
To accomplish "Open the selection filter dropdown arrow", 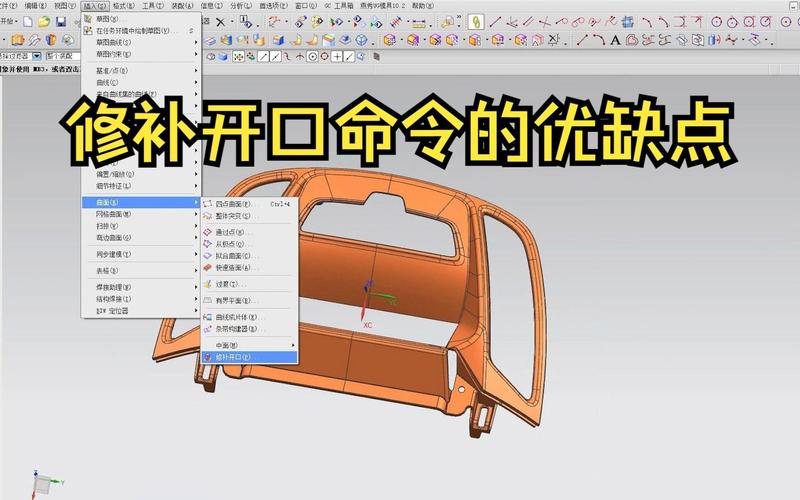I will [37, 56].
